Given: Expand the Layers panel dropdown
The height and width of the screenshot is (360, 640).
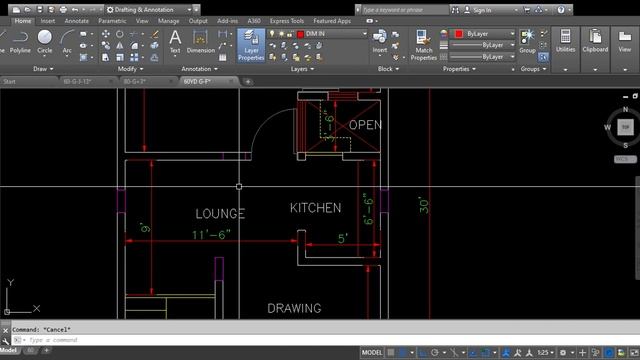Looking at the screenshot, I should [302, 69].
